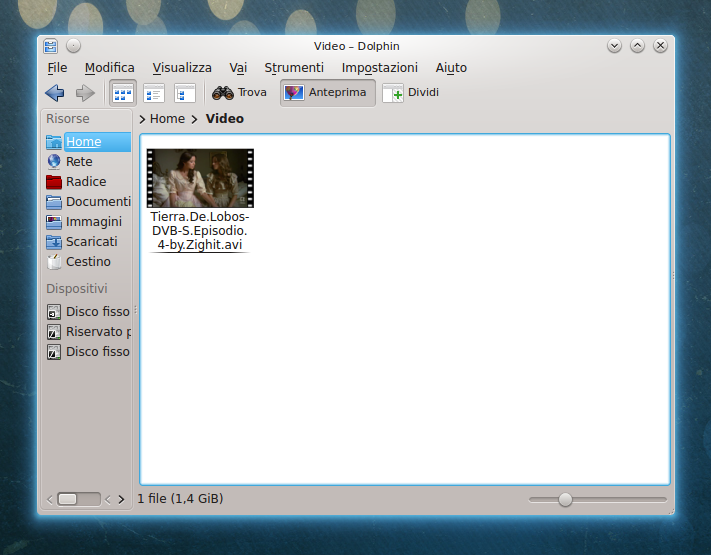This screenshot has height=555, width=711.
Task: Go back with the blue left arrow
Action: [55, 93]
